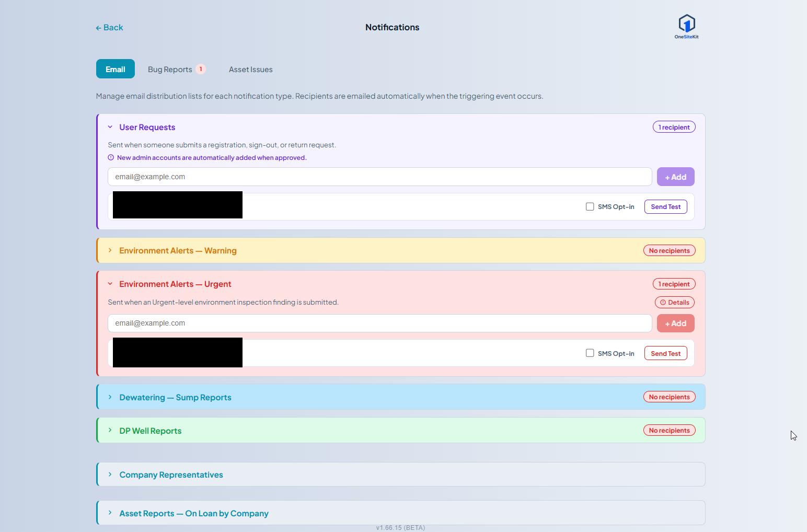Screen dimensions: 807x532
Task: Send Test email for User Requests recipient
Action: click(666, 207)
